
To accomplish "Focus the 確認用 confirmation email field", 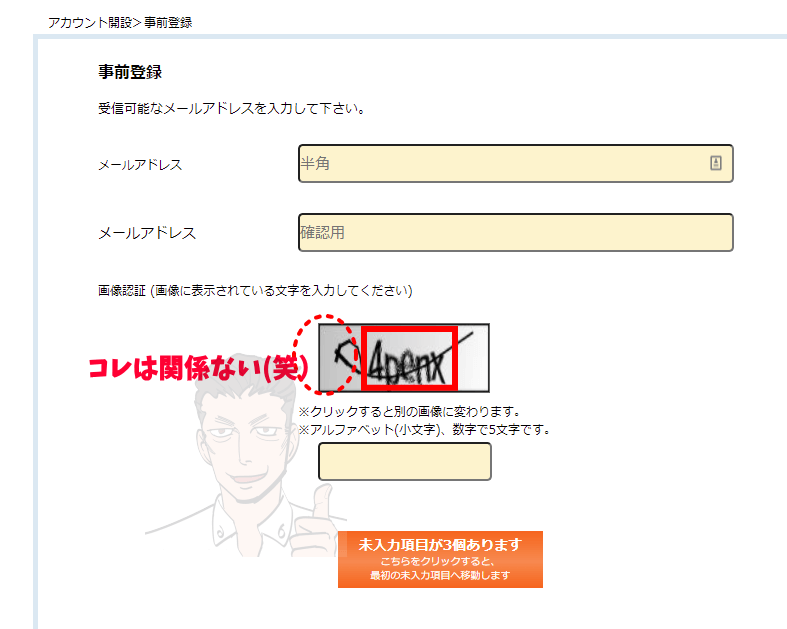I will point(515,232).
